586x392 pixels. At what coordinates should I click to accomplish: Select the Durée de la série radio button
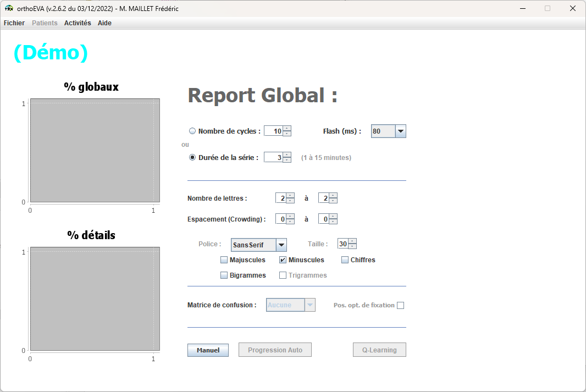(x=192, y=157)
